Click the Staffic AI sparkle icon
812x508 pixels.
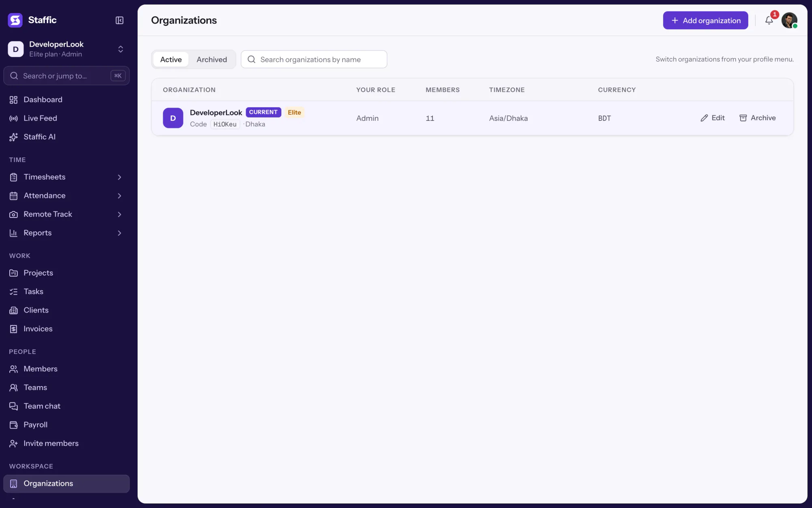(13, 137)
